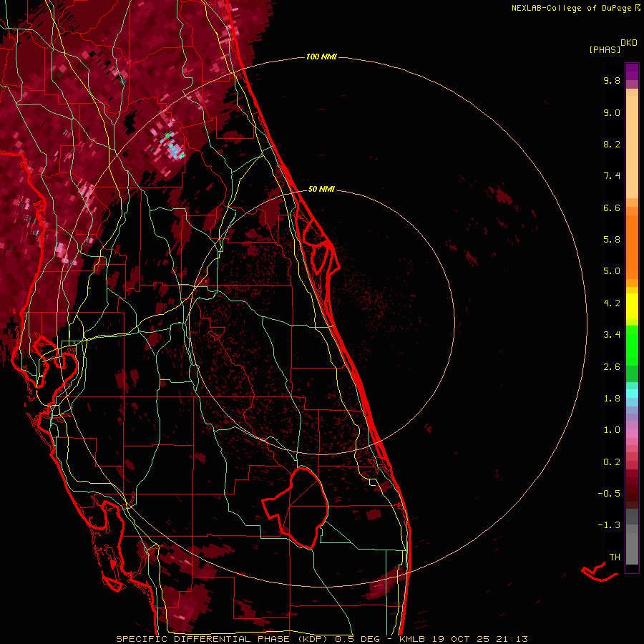Screen dimensions: 644x644
Task: Click the 8.2 scale value
Action: click(612, 144)
